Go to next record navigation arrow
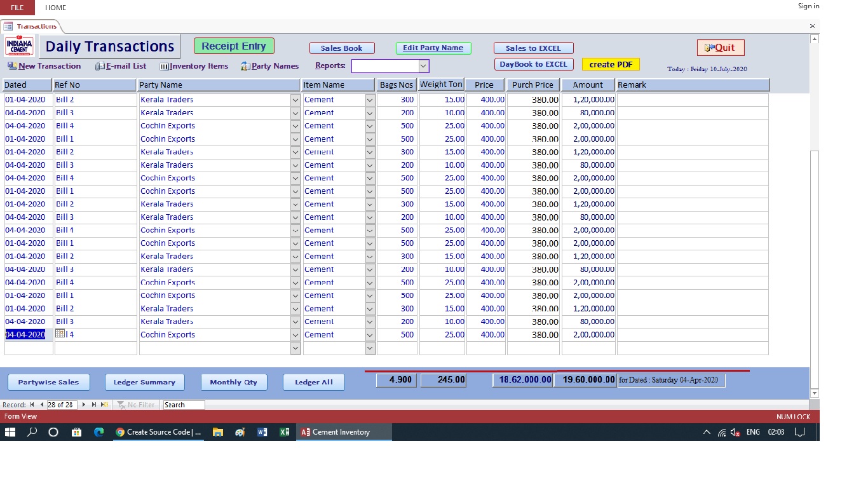 83,405
